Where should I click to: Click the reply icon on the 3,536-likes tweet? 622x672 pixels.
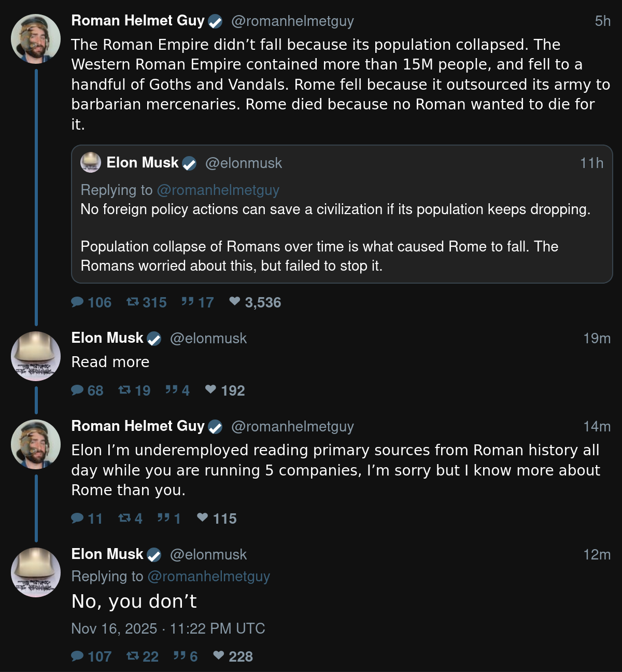(x=77, y=302)
